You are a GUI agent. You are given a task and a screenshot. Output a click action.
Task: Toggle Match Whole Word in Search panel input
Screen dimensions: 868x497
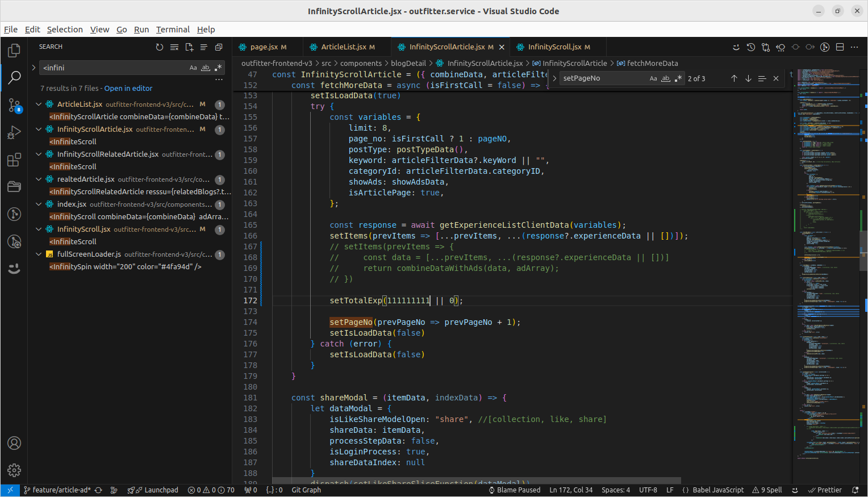pyautogui.click(x=206, y=68)
